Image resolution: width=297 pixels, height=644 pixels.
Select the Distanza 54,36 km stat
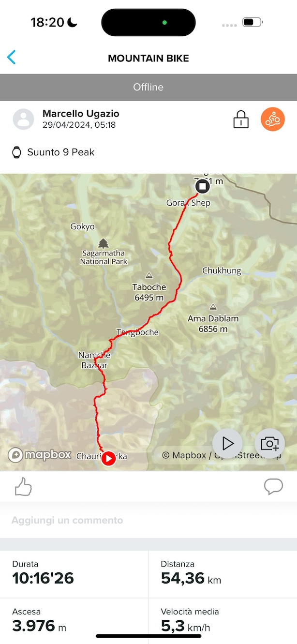click(223, 574)
